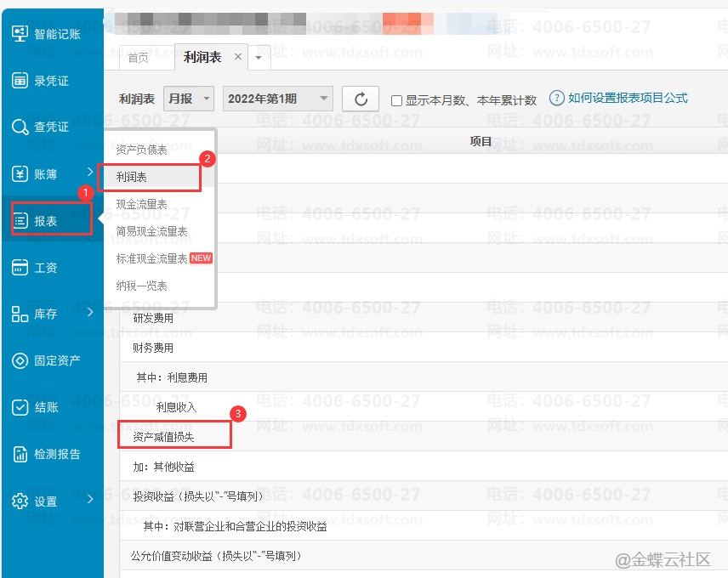
Task: Open 固定资产 fixed assets icon
Action: coord(20,360)
